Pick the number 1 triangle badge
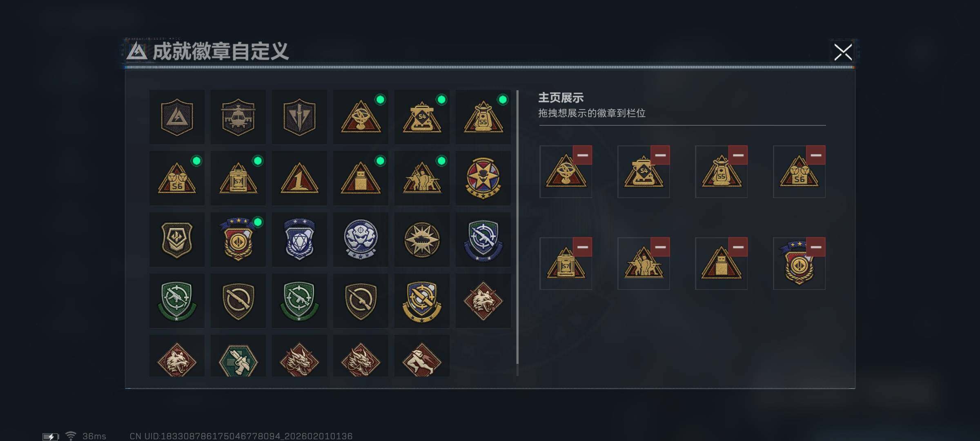The width and height of the screenshot is (980, 441). click(299, 178)
